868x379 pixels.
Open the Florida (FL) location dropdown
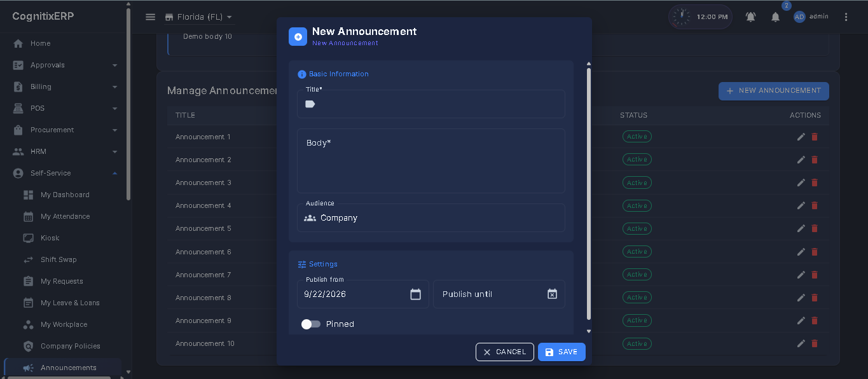pyautogui.click(x=198, y=17)
